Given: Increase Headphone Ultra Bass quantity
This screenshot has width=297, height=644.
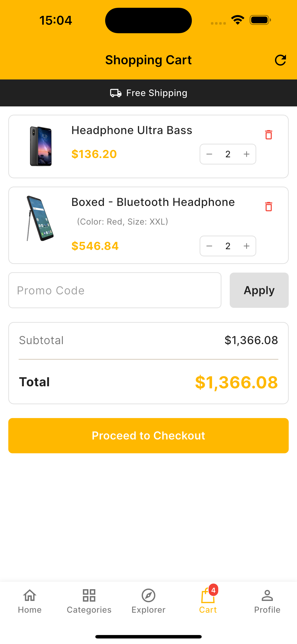Looking at the screenshot, I should point(247,154).
